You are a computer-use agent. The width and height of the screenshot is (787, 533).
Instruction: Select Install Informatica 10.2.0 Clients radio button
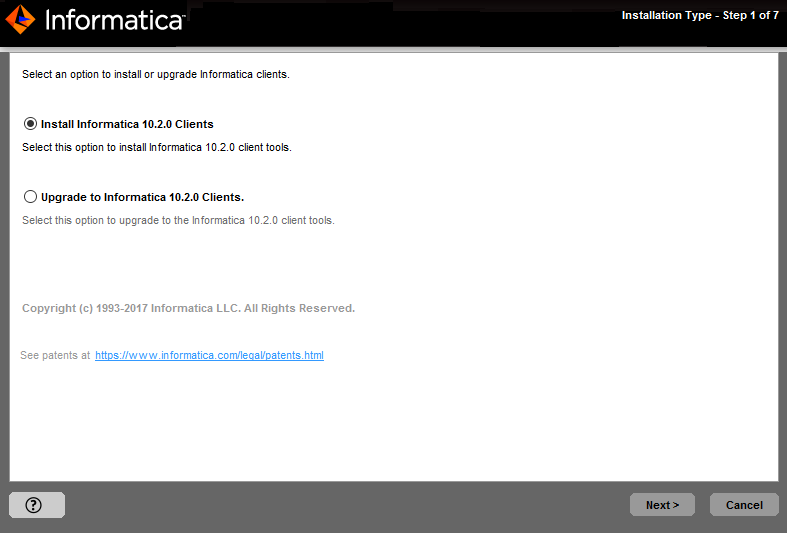pos(31,124)
